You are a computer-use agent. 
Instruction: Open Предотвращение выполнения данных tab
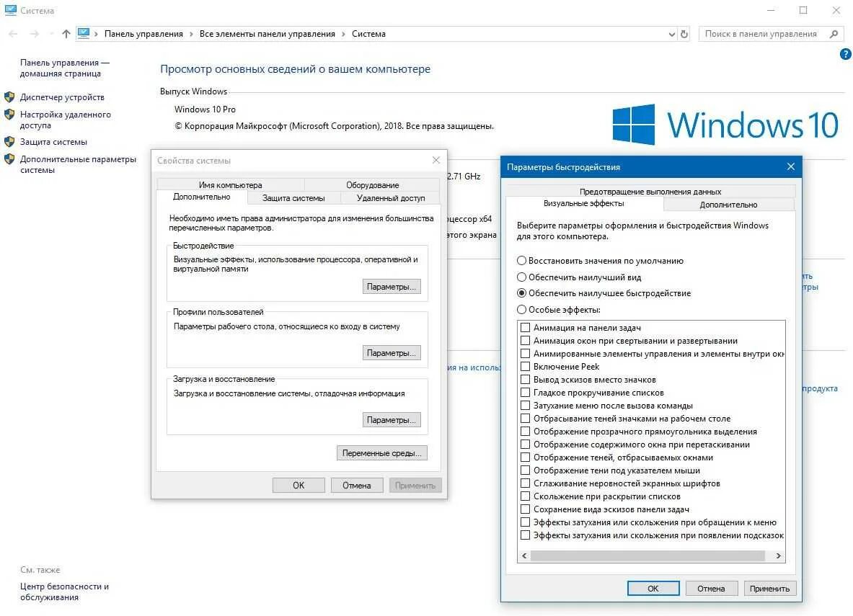(x=650, y=192)
